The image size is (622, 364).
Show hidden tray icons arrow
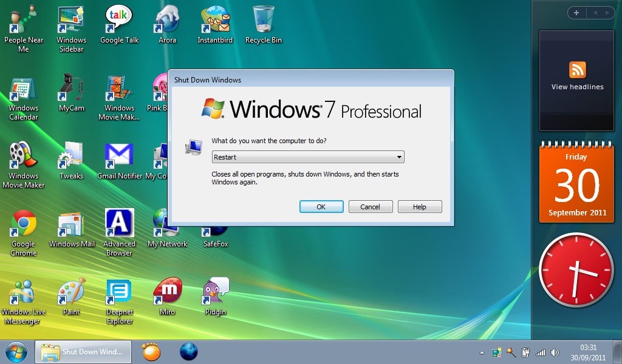coord(482,352)
